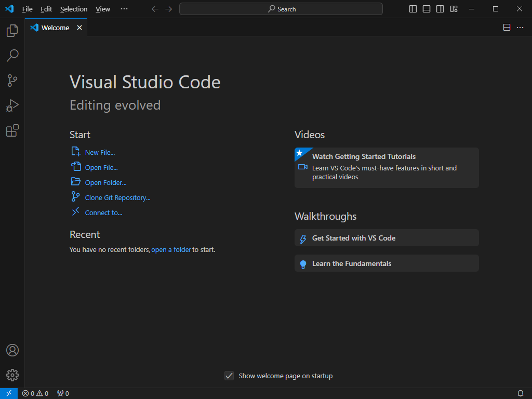Click the Clone Git Repository branch icon
This screenshot has height=399, width=532.
click(75, 196)
